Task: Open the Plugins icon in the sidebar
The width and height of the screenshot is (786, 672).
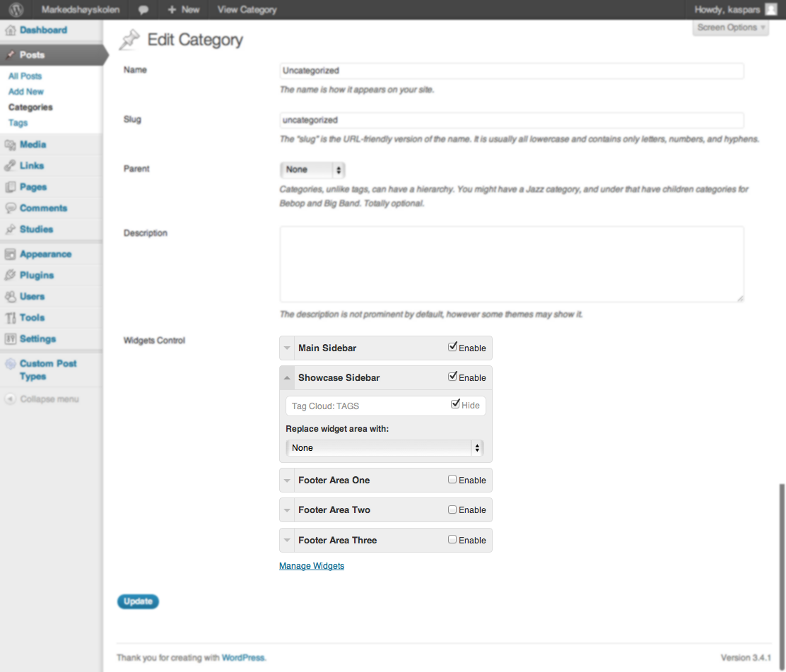Action: pyautogui.click(x=10, y=276)
